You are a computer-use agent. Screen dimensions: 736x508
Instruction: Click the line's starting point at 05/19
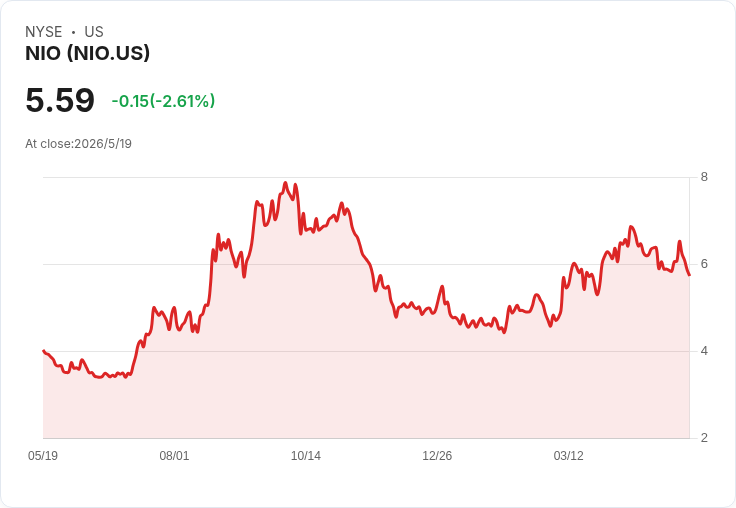click(44, 351)
